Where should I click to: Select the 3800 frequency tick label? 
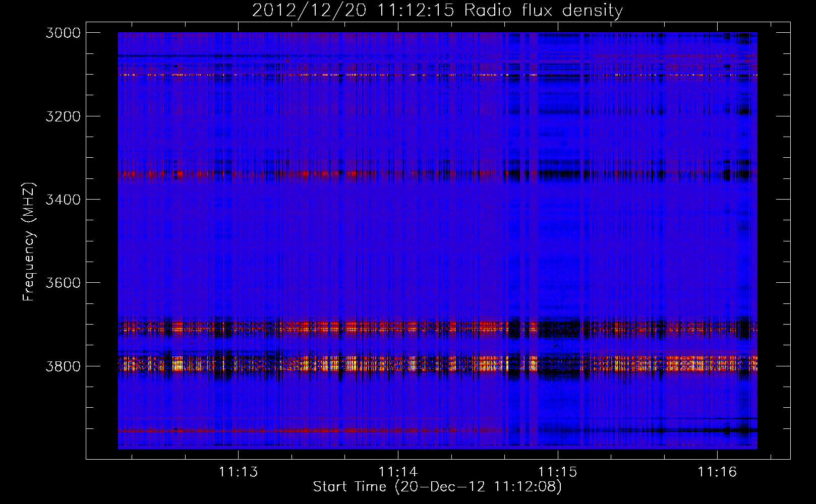tap(63, 366)
